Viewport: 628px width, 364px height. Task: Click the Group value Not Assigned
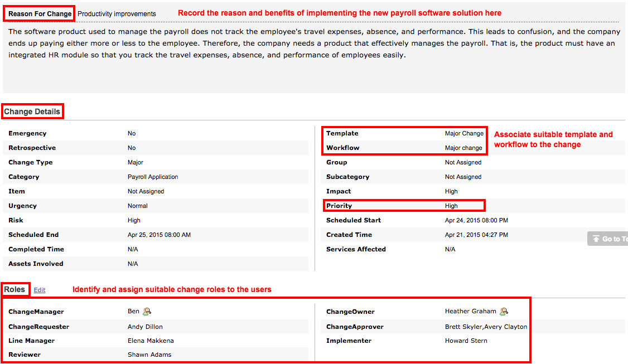[463, 162]
